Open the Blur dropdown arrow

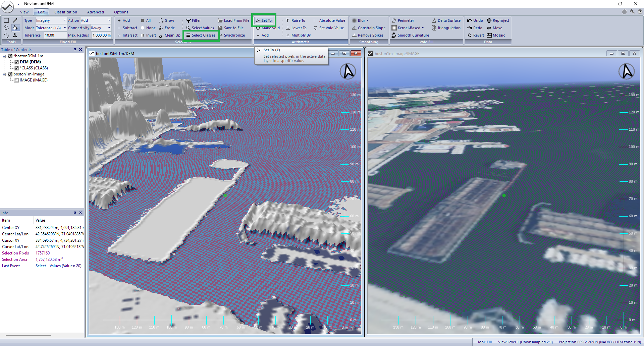(367, 20)
